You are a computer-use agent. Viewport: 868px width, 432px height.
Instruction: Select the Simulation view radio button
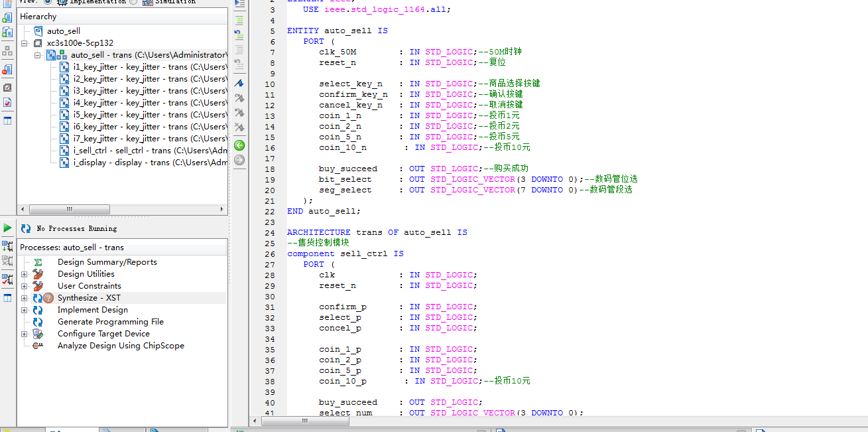pyautogui.click(x=133, y=1)
